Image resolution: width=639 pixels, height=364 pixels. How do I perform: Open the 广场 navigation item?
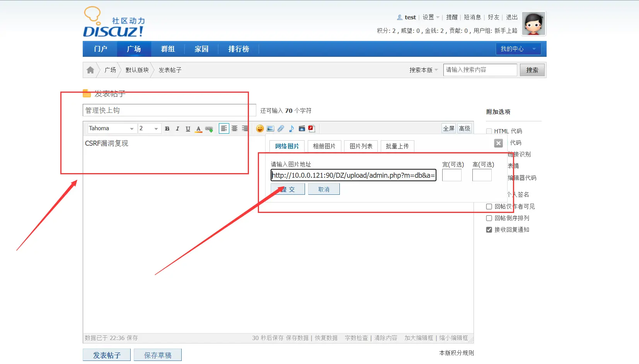click(134, 49)
